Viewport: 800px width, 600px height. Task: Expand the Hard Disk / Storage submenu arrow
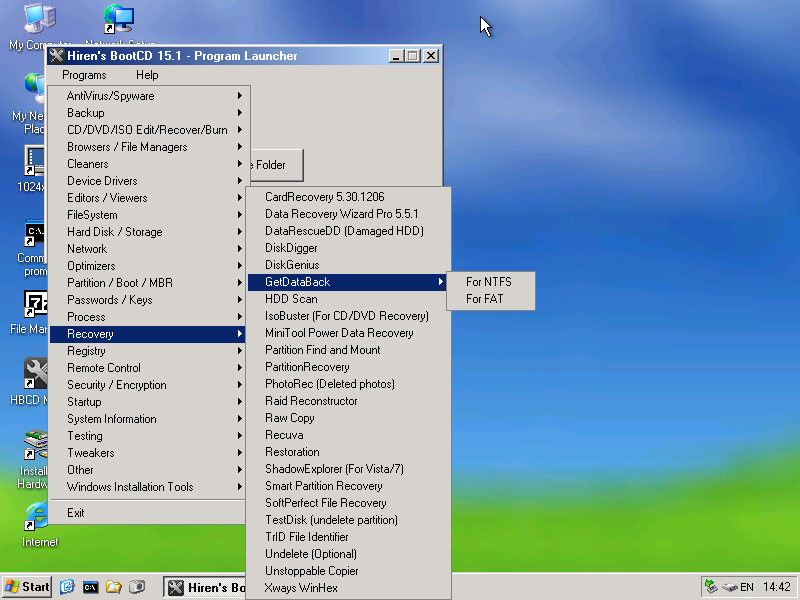pyautogui.click(x=239, y=232)
